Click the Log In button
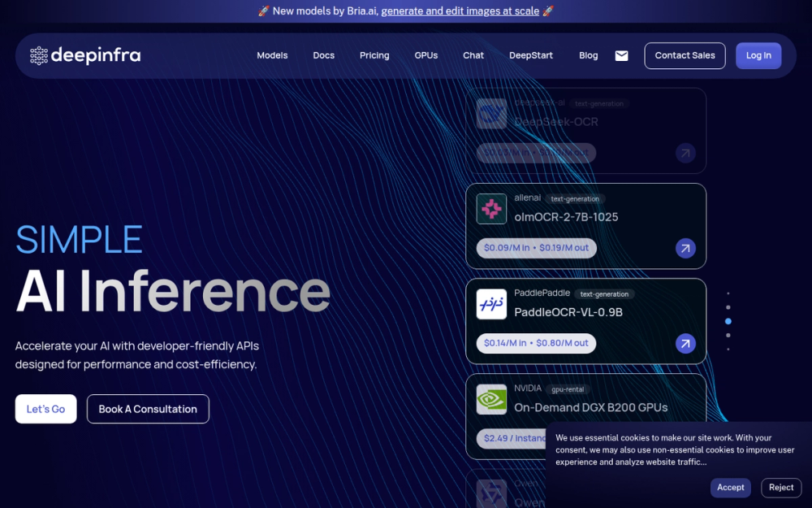This screenshot has height=508, width=812. pyautogui.click(x=758, y=55)
